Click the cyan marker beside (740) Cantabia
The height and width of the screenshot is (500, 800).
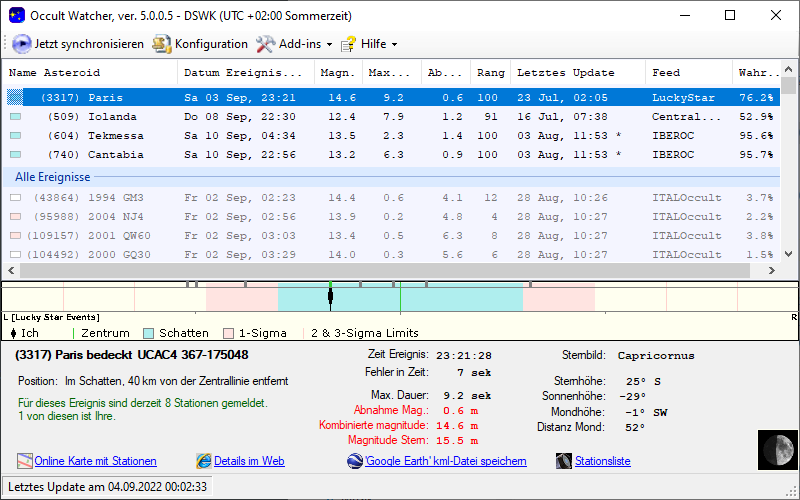click(x=15, y=155)
